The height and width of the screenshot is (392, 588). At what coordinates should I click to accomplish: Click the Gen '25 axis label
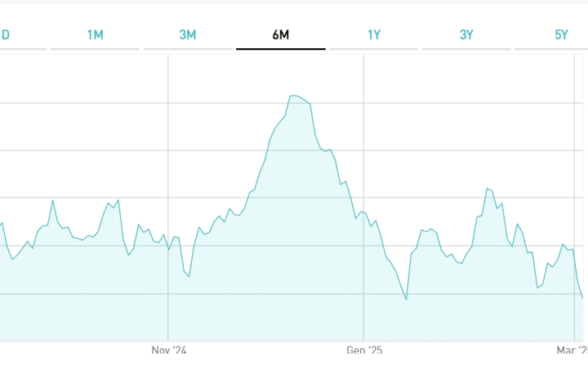point(364,350)
